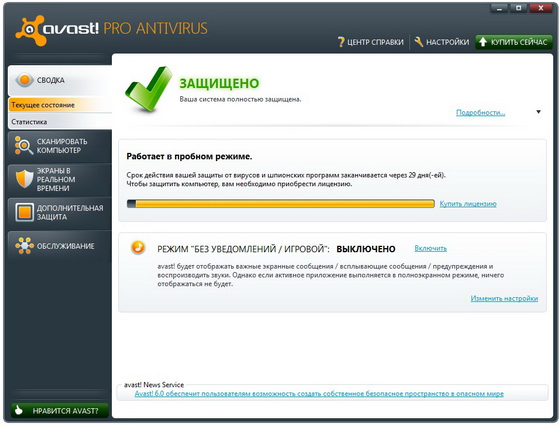Click the 'Работает в пробном режиме.' heading
The width and height of the screenshot is (560, 426).
pos(189,156)
